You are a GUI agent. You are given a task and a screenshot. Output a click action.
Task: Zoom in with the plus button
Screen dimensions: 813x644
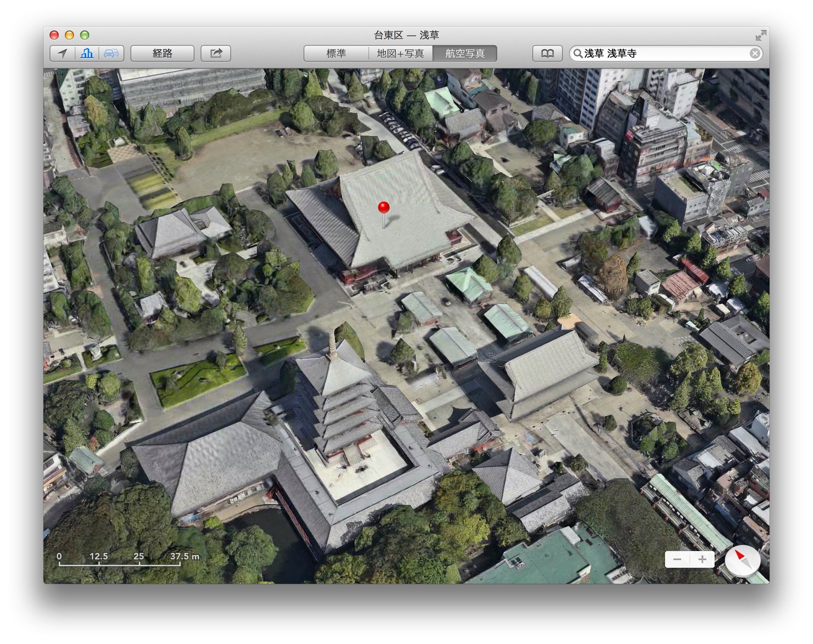click(702, 559)
